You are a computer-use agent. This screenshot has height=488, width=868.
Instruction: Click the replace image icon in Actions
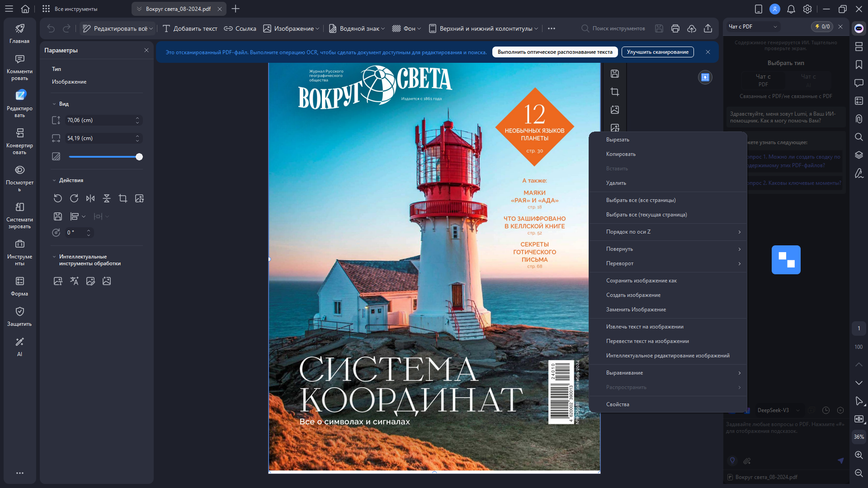[x=139, y=198]
